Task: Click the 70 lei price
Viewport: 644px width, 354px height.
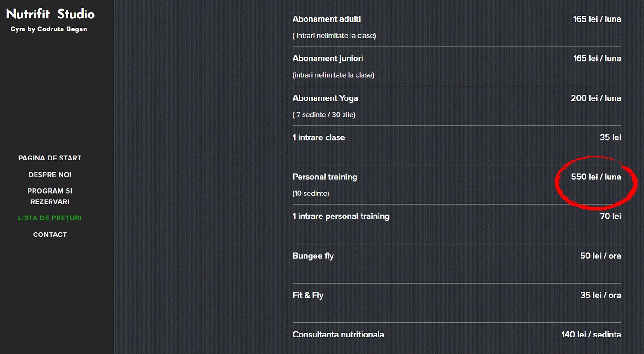Action: pos(610,216)
